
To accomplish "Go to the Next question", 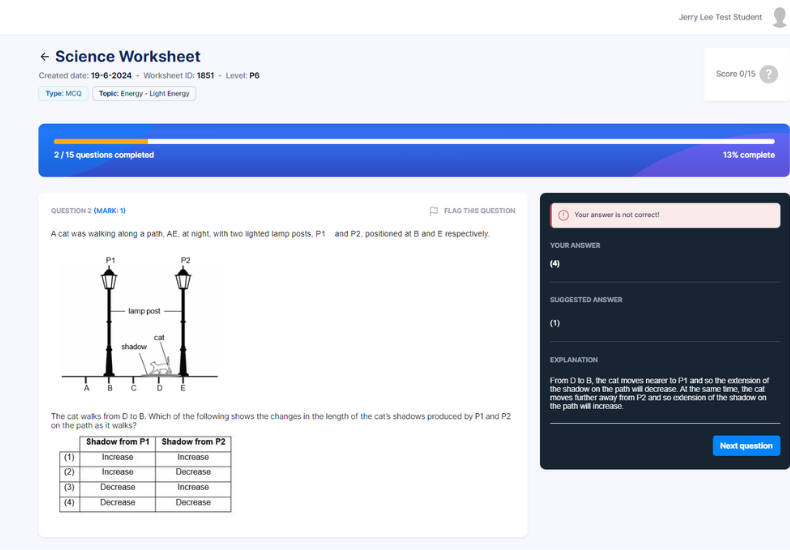I will coord(746,446).
